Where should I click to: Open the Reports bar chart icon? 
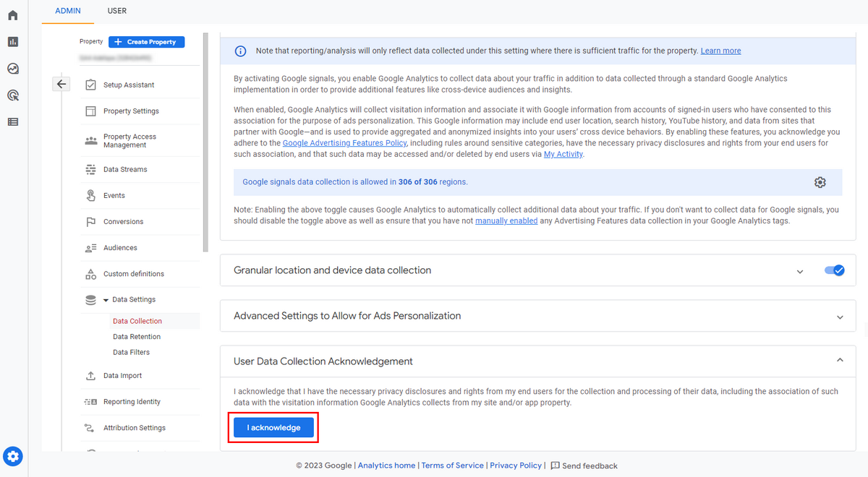tap(13, 42)
